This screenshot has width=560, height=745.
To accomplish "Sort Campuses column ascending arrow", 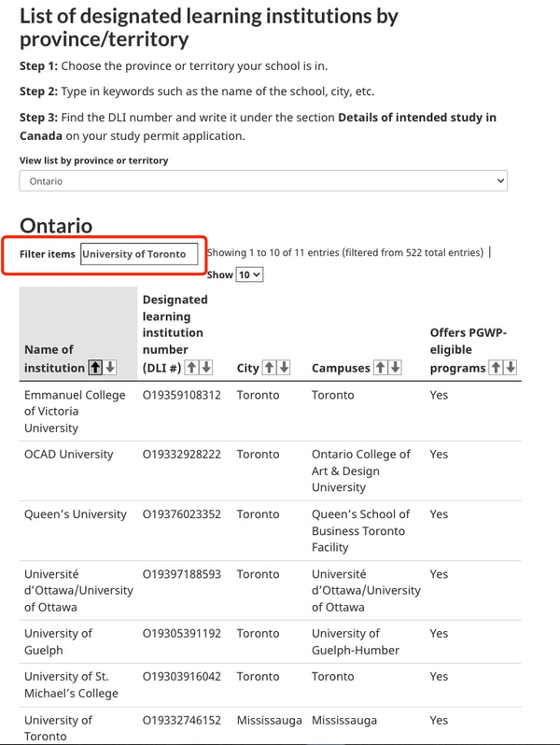I will [381, 367].
